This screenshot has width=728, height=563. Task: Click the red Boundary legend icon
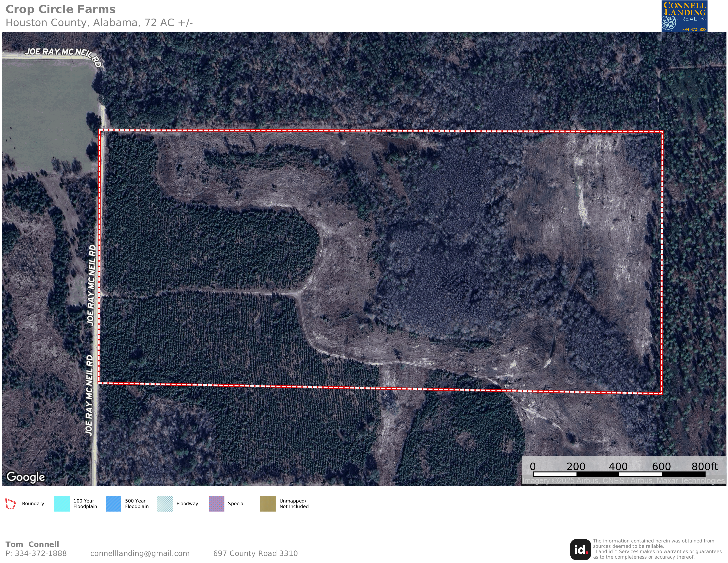point(11,504)
